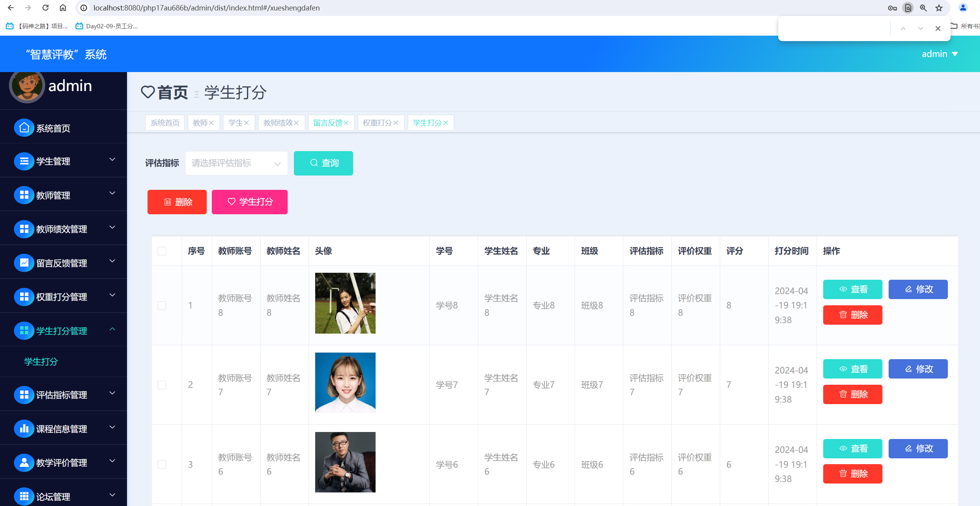Expand 留言反馈管理 menu chevron

tap(112, 261)
